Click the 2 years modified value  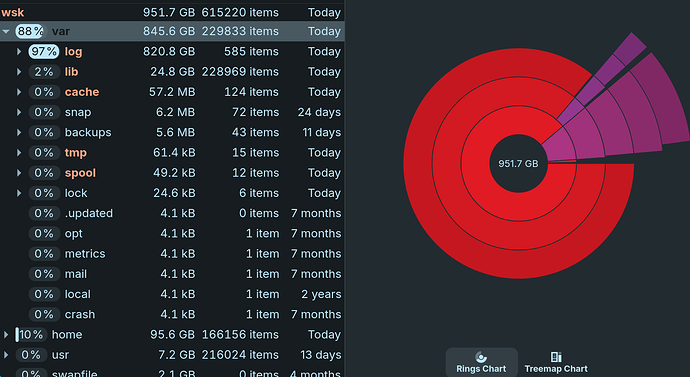click(x=321, y=294)
